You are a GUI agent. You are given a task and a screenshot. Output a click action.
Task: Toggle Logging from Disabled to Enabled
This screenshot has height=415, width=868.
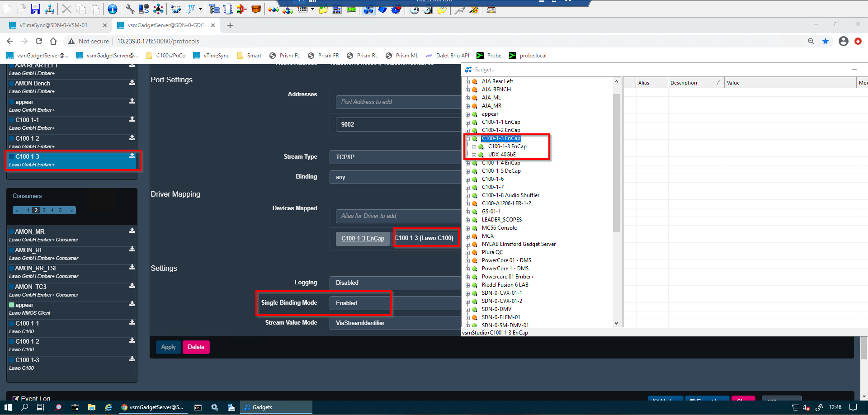393,283
